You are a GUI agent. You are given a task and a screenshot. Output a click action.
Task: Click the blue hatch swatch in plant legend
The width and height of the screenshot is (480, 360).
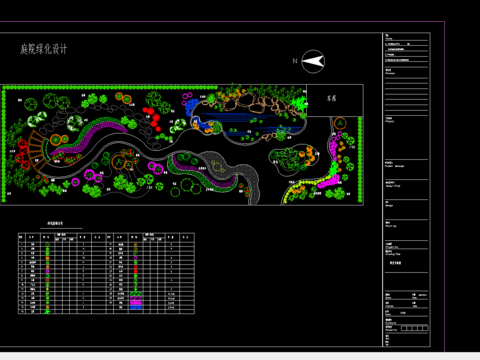pos(136,307)
